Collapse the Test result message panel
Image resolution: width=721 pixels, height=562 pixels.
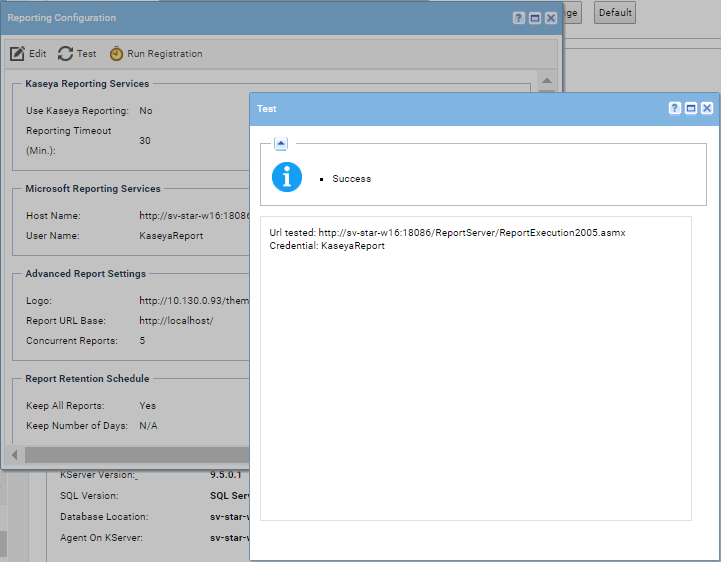(x=281, y=143)
